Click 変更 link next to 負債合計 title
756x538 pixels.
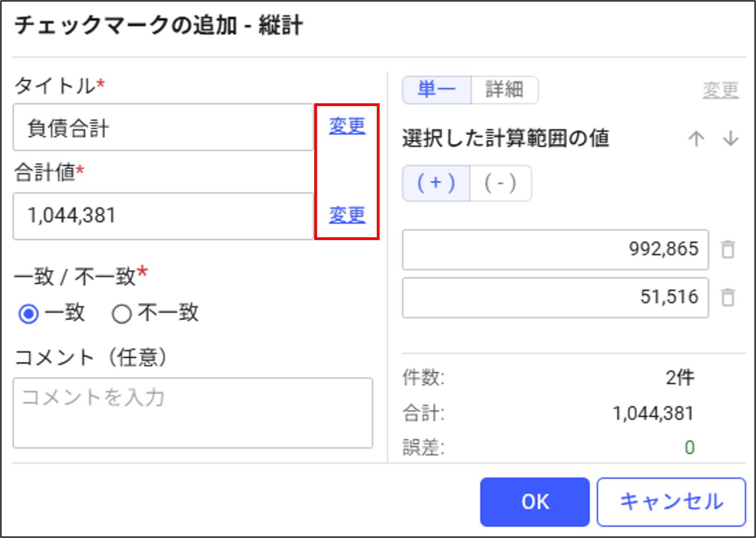click(347, 126)
